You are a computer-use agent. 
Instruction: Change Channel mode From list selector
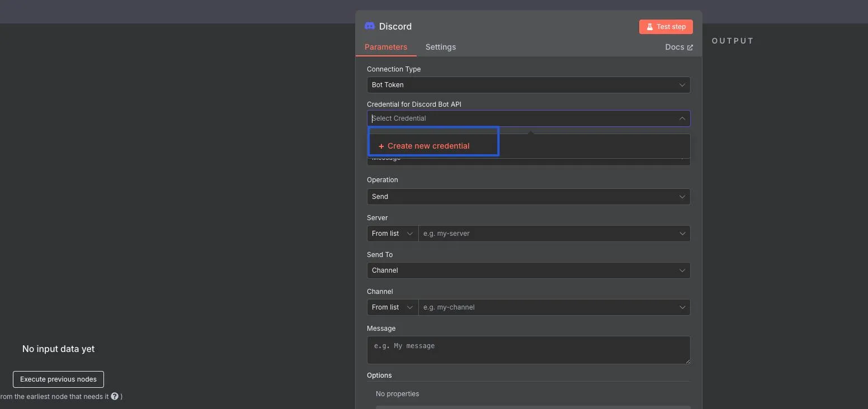tap(393, 307)
